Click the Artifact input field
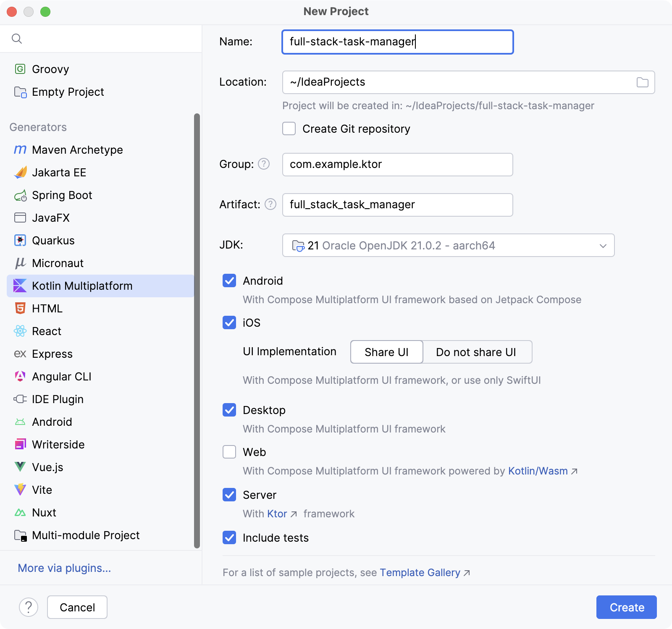 click(x=398, y=205)
